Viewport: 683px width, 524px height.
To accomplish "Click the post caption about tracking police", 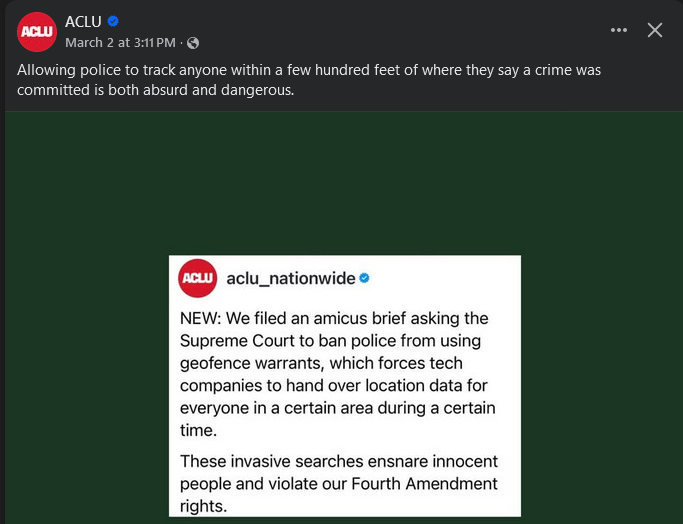I will [308, 80].
